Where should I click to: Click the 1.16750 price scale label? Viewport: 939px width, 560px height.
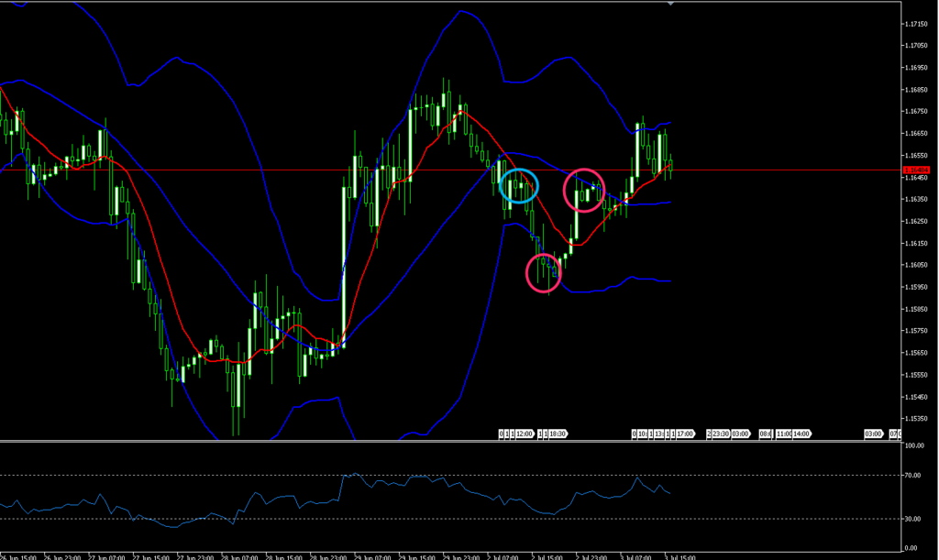pyautogui.click(x=916, y=111)
